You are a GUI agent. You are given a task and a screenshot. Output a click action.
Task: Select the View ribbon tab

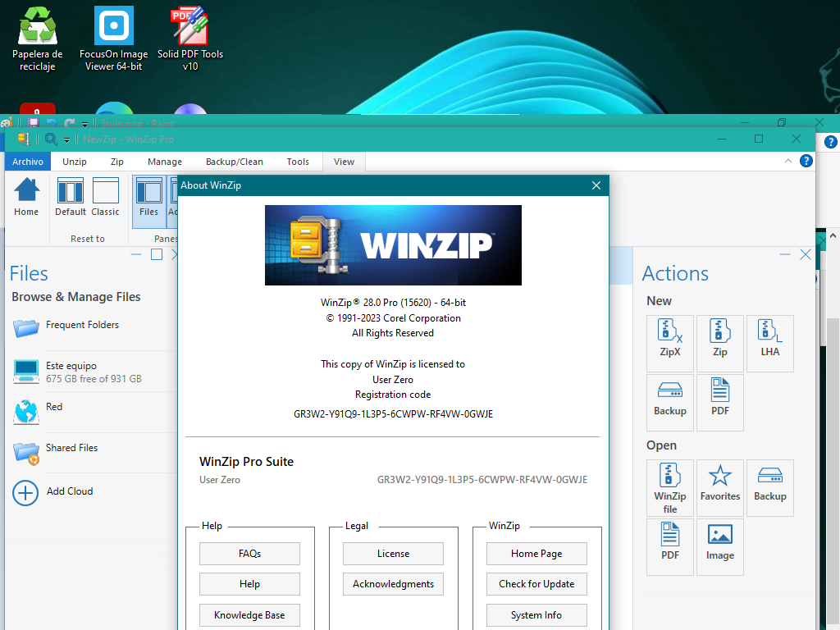pos(344,162)
